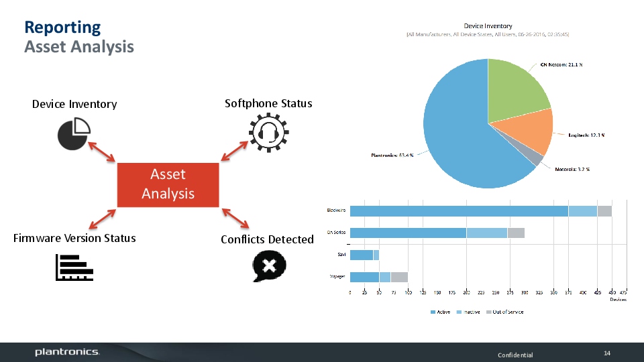Screen dimensions: 644x362
Task: Click the Reporting heading
Action: (x=62, y=27)
